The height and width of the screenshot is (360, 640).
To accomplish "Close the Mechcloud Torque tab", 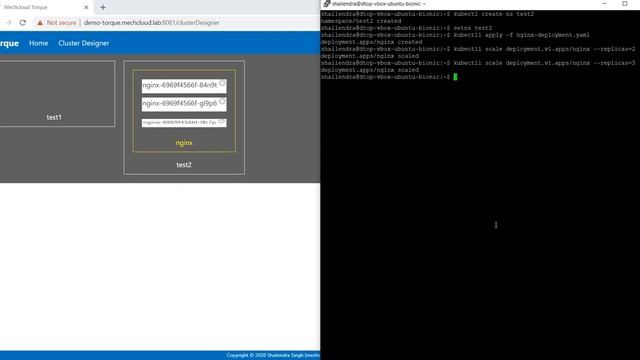I will 86,7.
